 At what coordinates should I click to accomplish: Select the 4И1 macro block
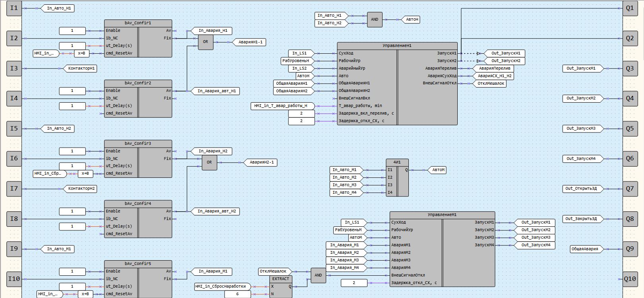click(x=397, y=162)
